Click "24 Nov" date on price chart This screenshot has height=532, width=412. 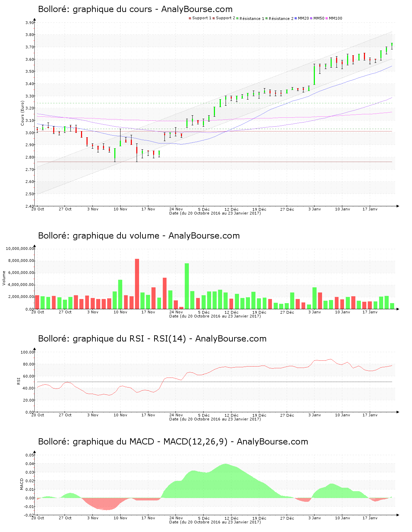(176, 209)
